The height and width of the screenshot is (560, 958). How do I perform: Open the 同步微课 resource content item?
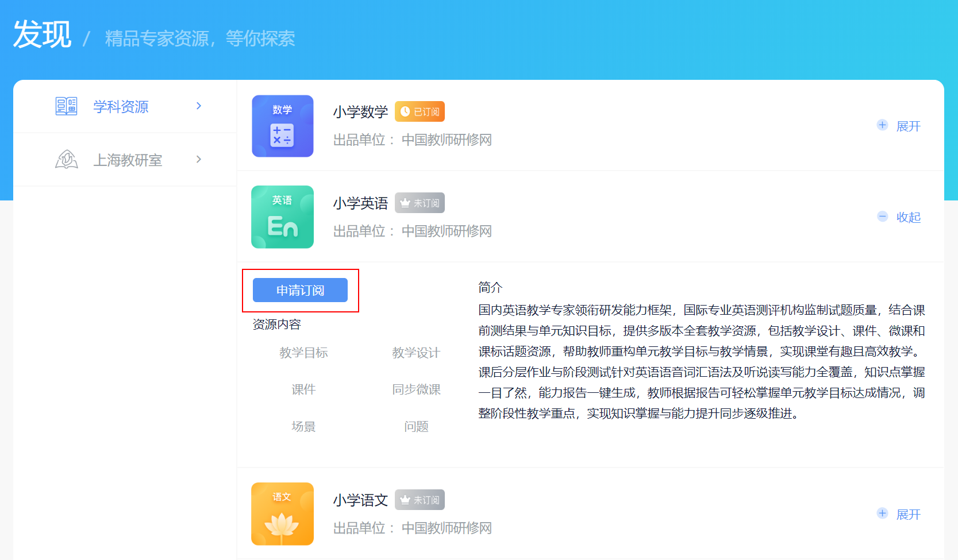coord(416,389)
